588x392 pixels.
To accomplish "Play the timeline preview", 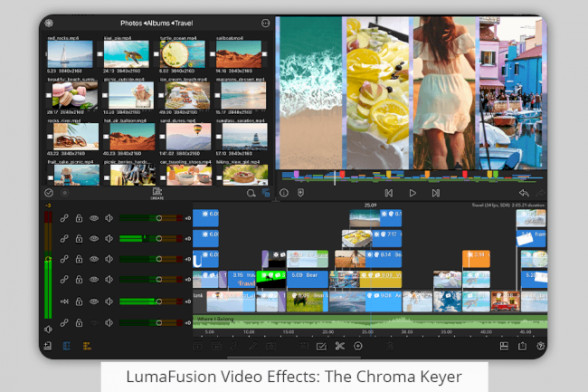I will [x=413, y=193].
